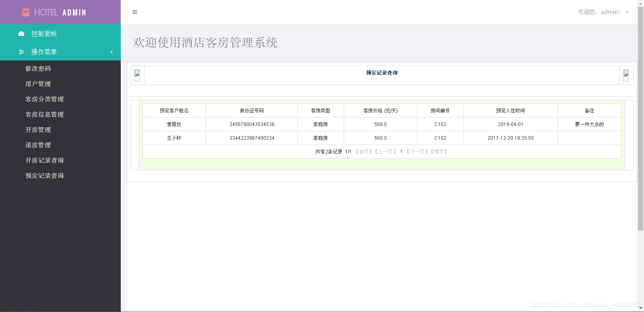Click the 客房价格 (元/天) column header
Screen dimensions: 644x312
coord(381,111)
